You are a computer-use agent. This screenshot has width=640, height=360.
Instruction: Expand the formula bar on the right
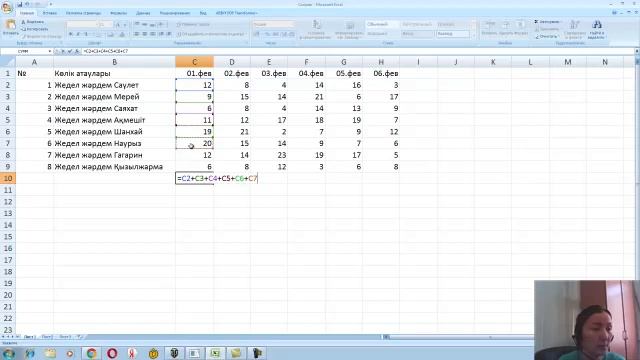(x=636, y=51)
